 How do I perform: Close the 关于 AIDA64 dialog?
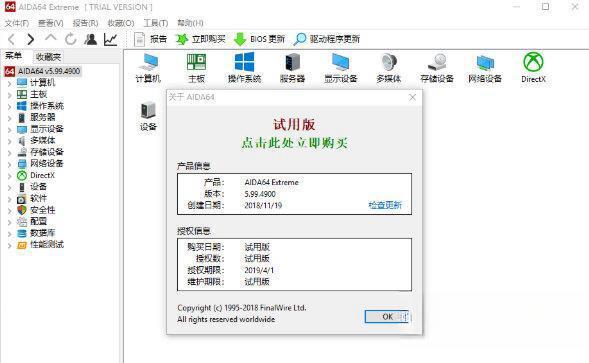click(412, 97)
